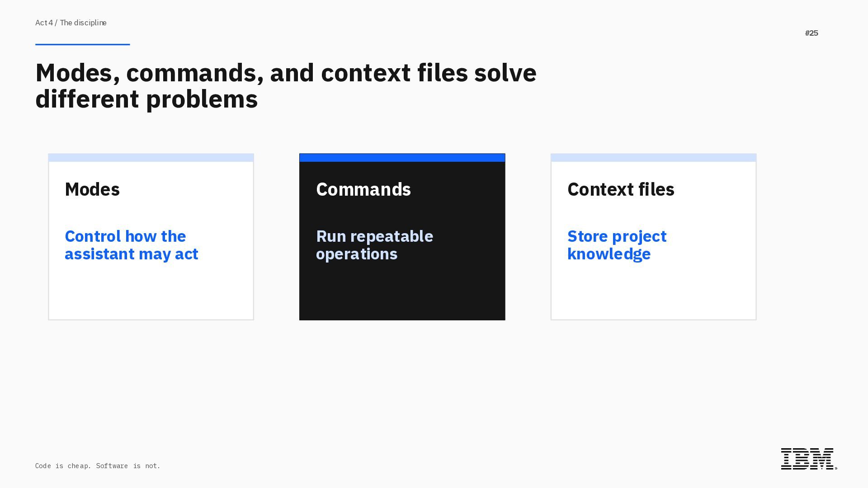Click the 'Run repeatable operations' text
The height and width of the screenshot is (488, 868).
374,245
